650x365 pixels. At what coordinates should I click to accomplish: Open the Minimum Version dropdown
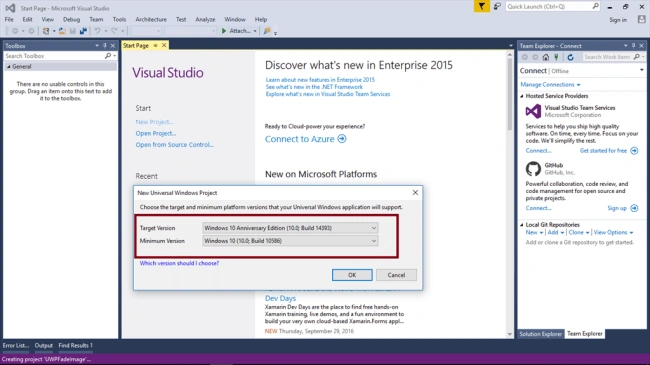click(x=290, y=241)
